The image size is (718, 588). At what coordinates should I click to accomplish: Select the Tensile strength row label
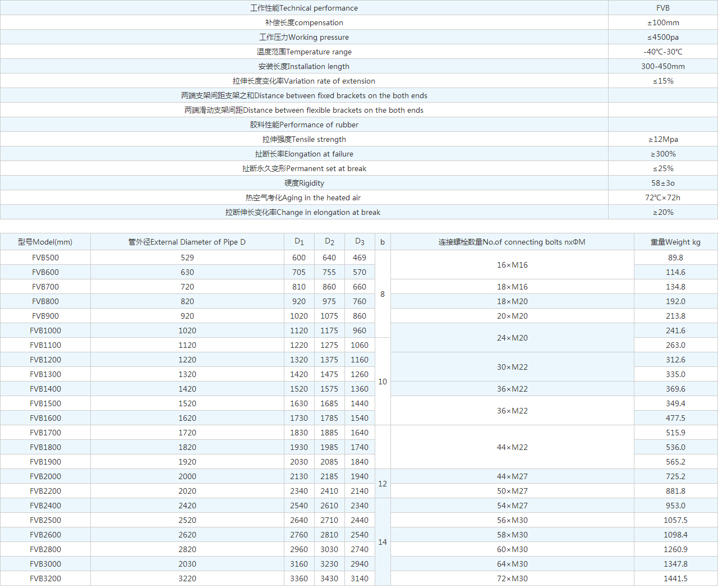303,139
